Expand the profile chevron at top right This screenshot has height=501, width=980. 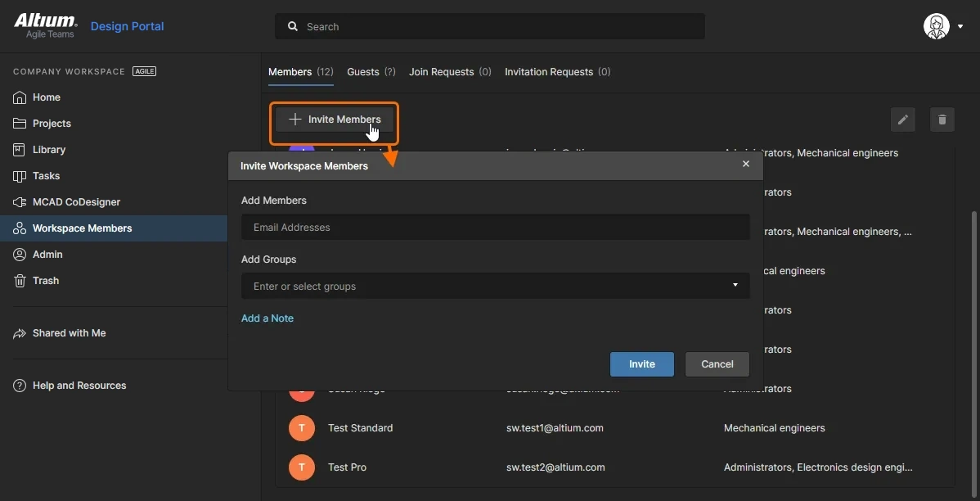[960, 25]
